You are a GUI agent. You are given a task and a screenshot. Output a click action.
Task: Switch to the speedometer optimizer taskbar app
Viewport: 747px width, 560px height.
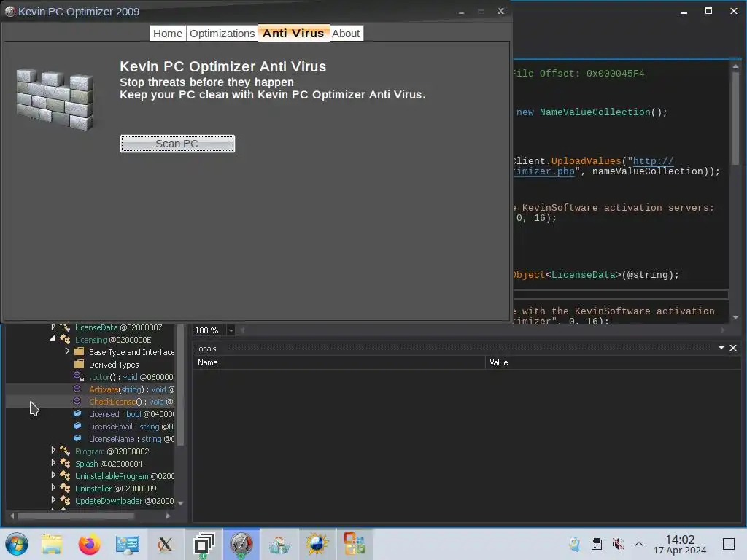coord(241,544)
